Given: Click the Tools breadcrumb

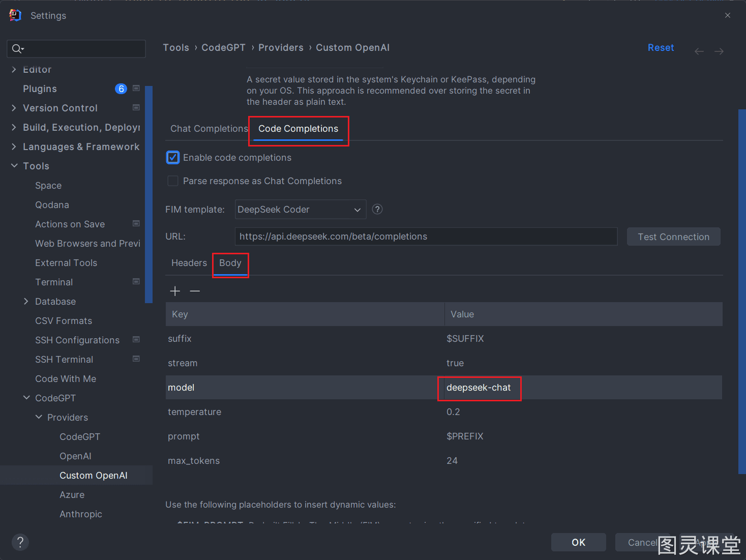Looking at the screenshot, I should point(176,47).
